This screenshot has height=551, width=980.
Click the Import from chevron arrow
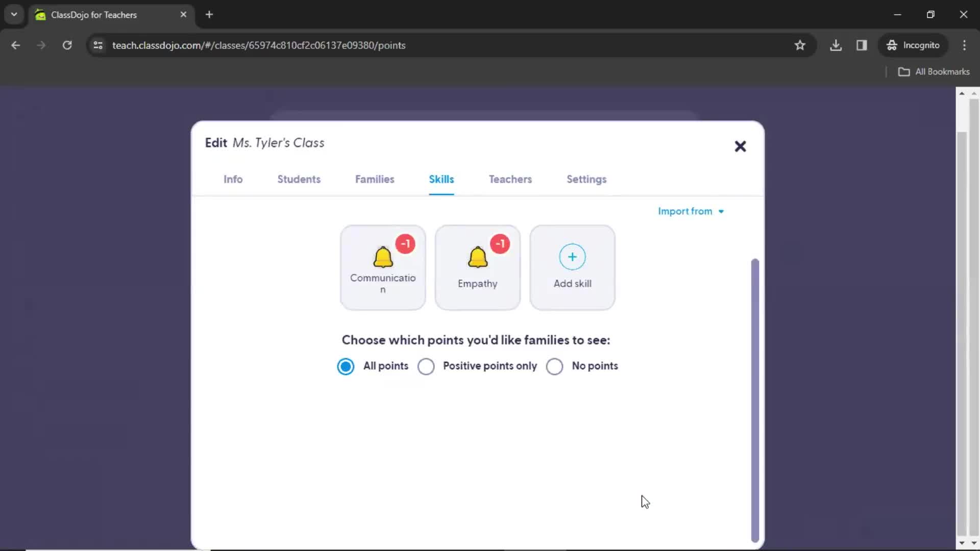click(722, 212)
